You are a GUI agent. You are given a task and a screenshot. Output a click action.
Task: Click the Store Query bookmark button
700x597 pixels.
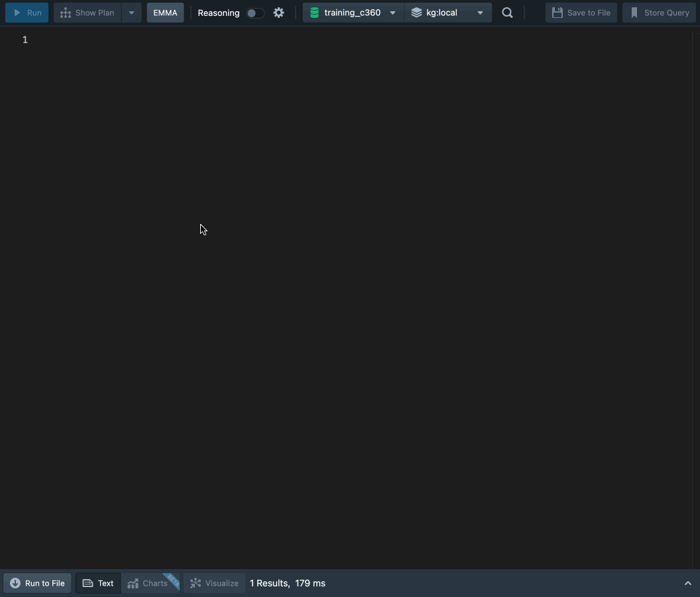[x=659, y=13]
